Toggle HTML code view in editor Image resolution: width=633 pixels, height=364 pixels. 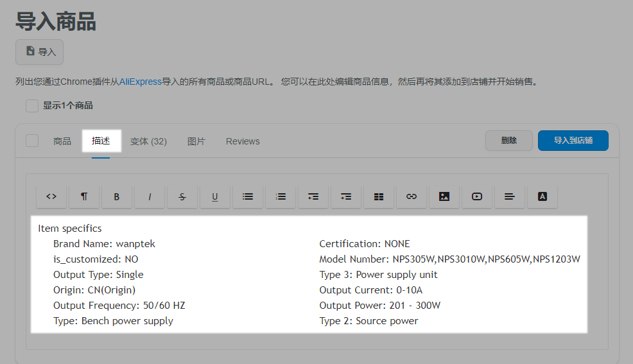click(x=51, y=197)
